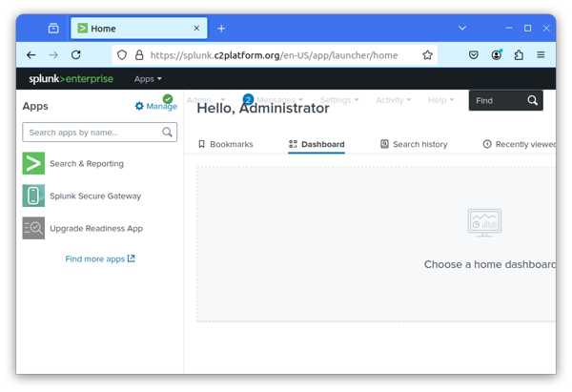The image size is (572, 392).
Task: Expand the Activity dropdown menu
Action: coord(393,100)
